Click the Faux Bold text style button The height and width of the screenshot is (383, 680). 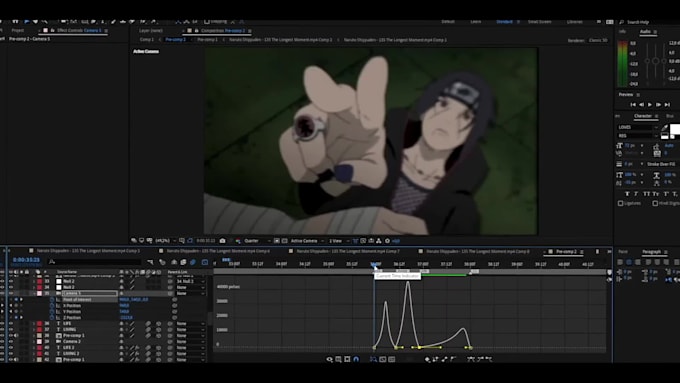click(x=627, y=194)
